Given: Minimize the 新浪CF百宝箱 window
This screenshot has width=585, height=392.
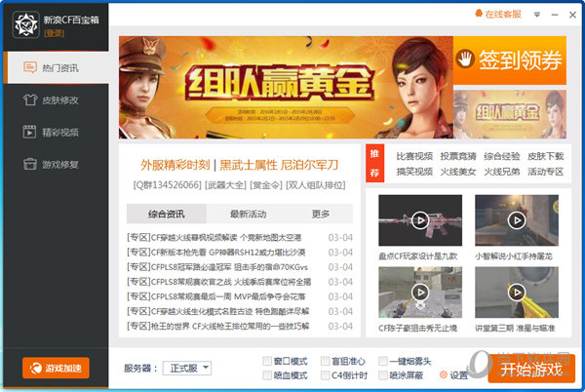Looking at the screenshot, I should coord(555,15).
